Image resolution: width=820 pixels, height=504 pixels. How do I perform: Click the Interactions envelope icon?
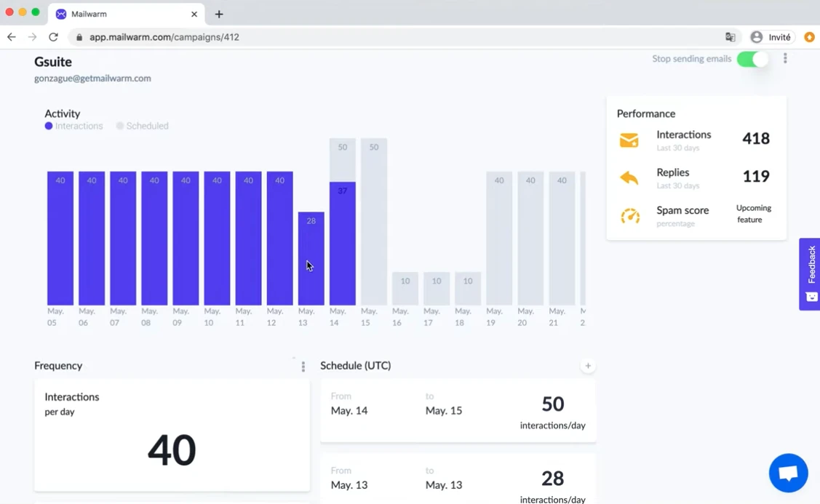(x=629, y=140)
